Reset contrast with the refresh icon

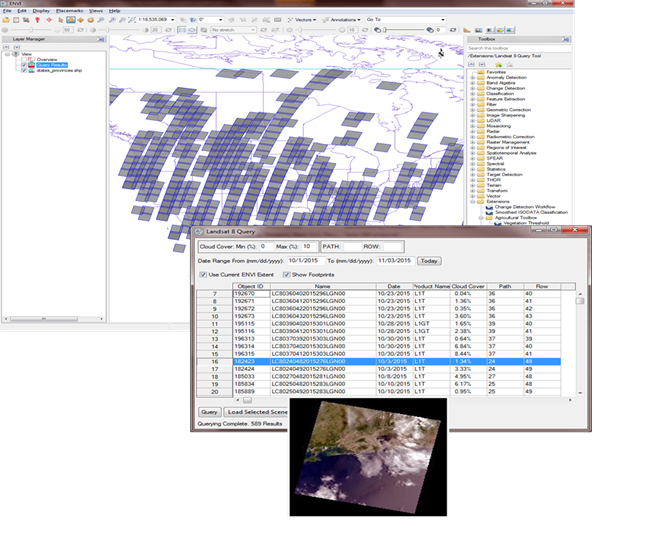169,30
